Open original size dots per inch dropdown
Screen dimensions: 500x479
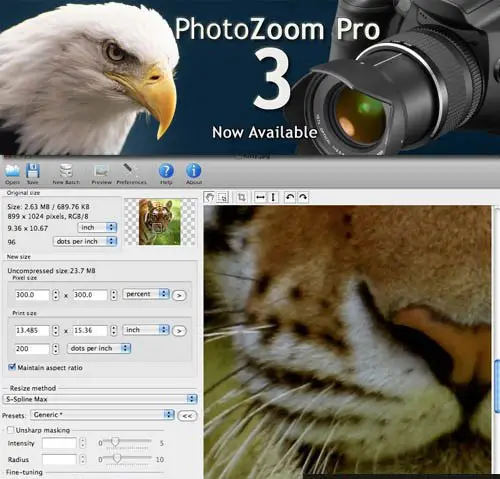coord(85,241)
